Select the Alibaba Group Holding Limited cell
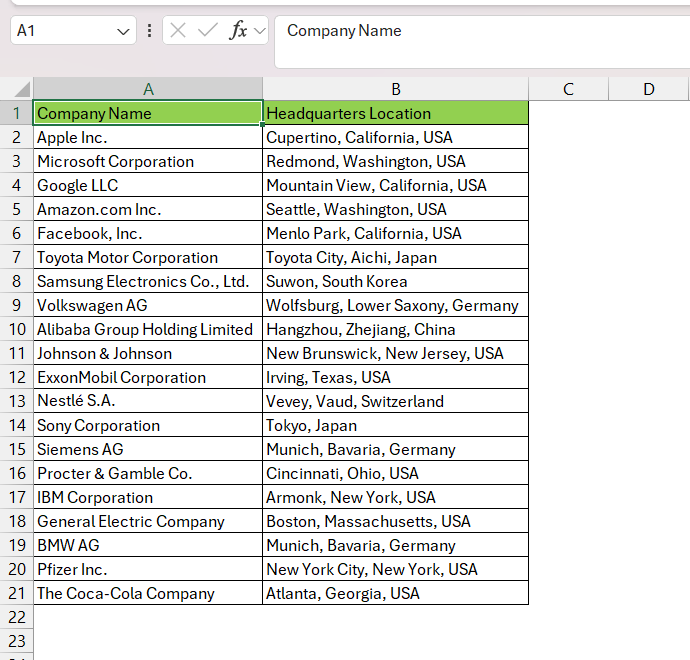 click(x=148, y=329)
